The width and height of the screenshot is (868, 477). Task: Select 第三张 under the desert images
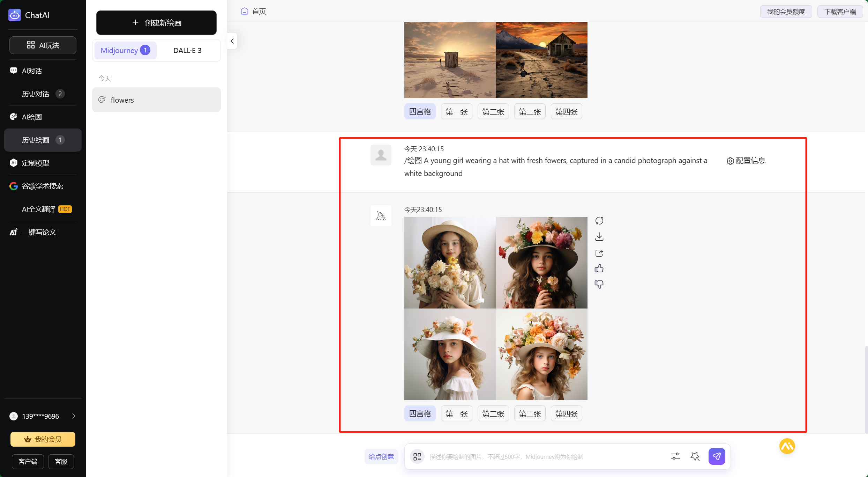[530, 112]
